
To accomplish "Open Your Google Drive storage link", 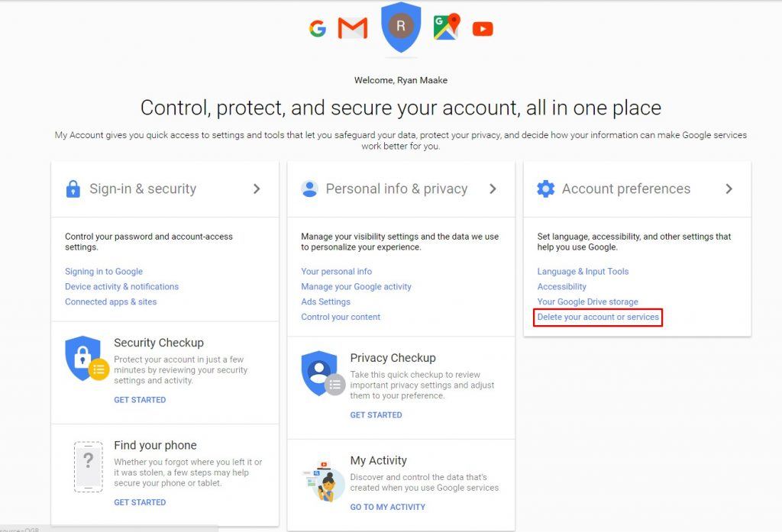I will [587, 301].
